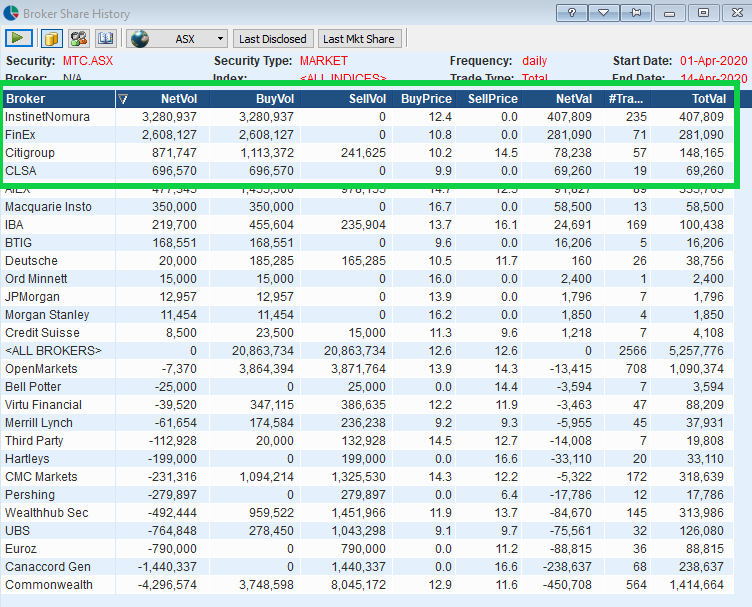Viewport: 752px width, 607px height.
Task: Click the globe market icon
Action: (x=140, y=39)
